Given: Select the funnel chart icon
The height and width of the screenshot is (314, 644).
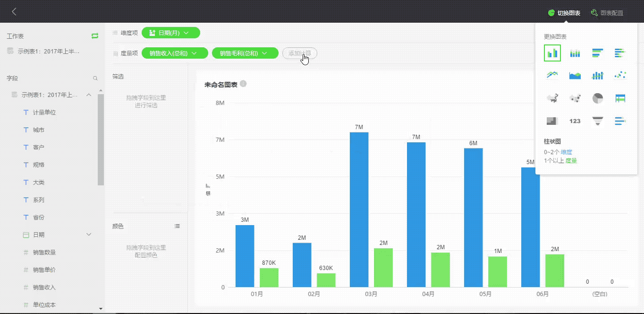Looking at the screenshot, I should [x=598, y=121].
